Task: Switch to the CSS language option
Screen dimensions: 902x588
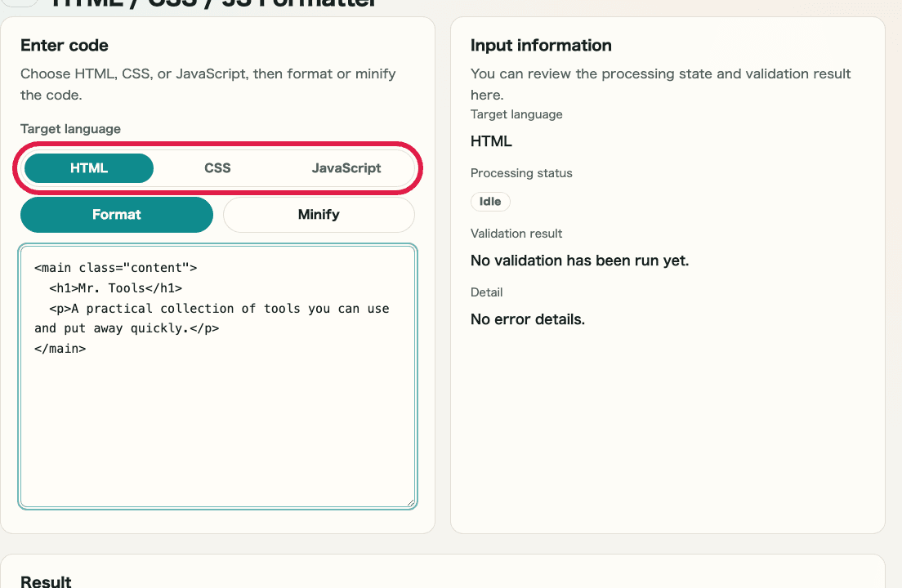Action: click(217, 167)
